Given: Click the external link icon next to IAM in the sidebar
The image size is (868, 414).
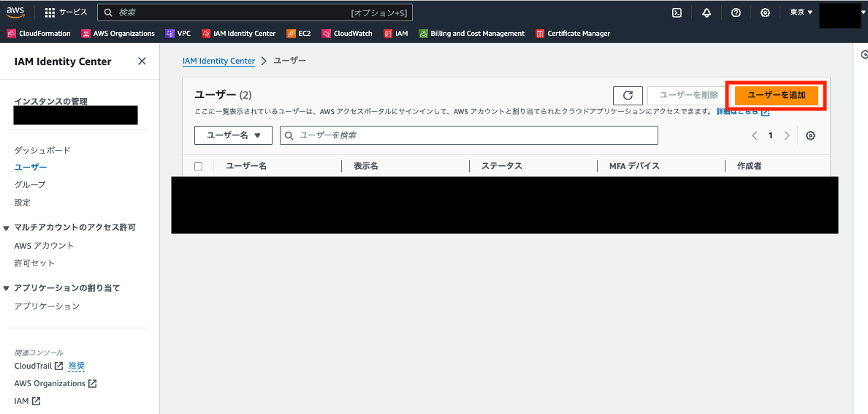Looking at the screenshot, I should coord(36,400).
